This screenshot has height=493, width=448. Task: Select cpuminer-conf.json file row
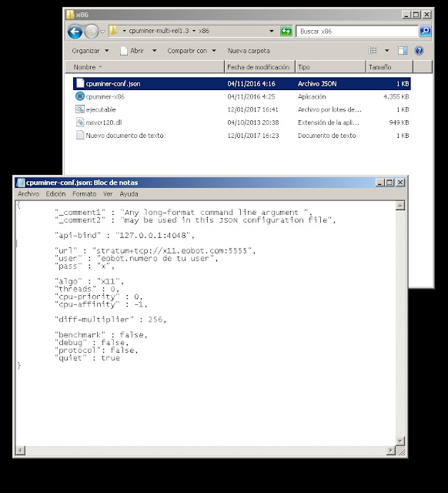242,84
